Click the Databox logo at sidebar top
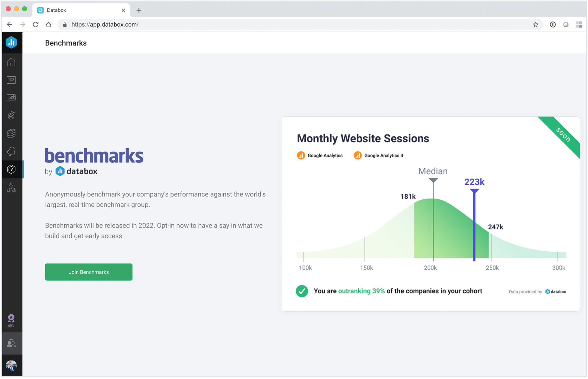Screen dimensions: 588x379 (x=11, y=42)
